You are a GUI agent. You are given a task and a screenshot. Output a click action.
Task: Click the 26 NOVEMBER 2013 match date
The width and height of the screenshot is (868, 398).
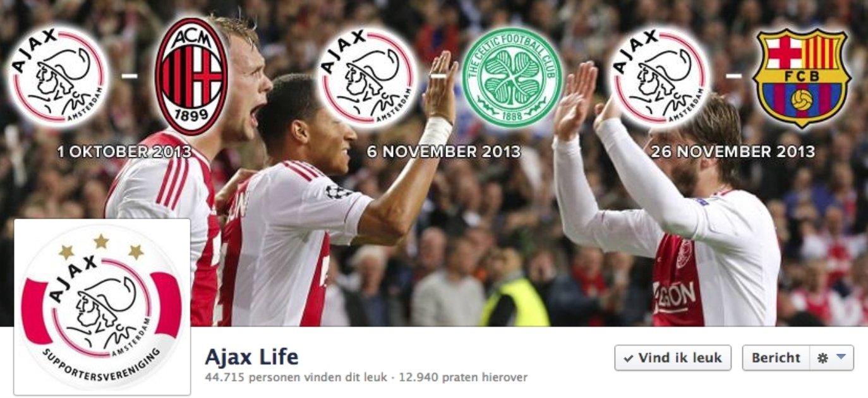pyautogui.click(x=732, y=152)
